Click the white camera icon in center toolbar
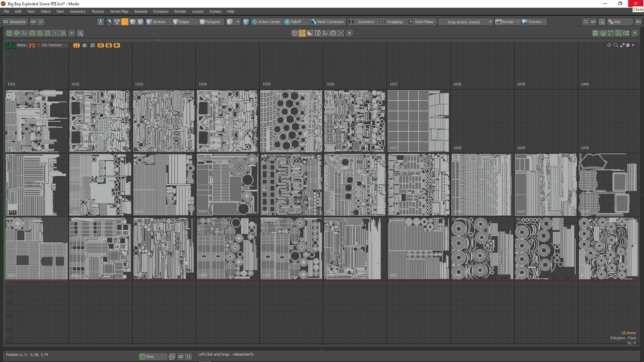Image resolution: width=644 pixels, height=362 pixels. [333, 33]
